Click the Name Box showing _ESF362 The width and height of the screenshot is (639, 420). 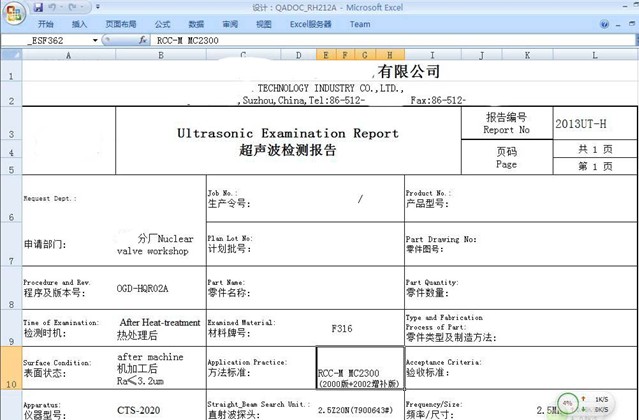pos(50,41)
